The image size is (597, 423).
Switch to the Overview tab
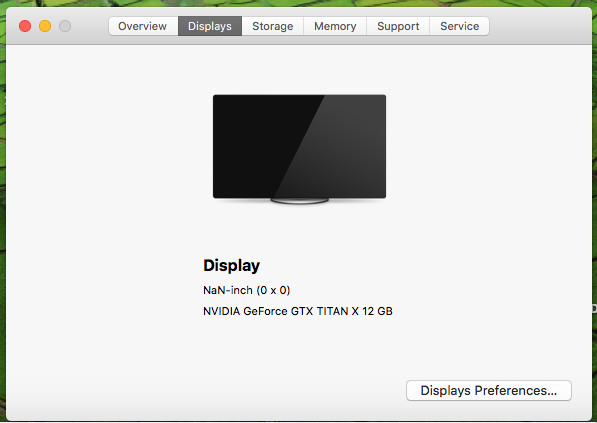click(x=143, y=26)
